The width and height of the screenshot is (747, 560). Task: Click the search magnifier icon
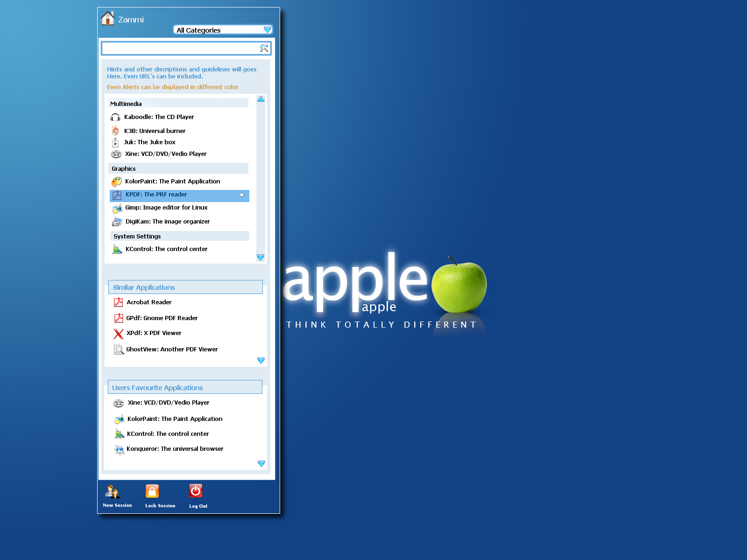click(264, 48)
